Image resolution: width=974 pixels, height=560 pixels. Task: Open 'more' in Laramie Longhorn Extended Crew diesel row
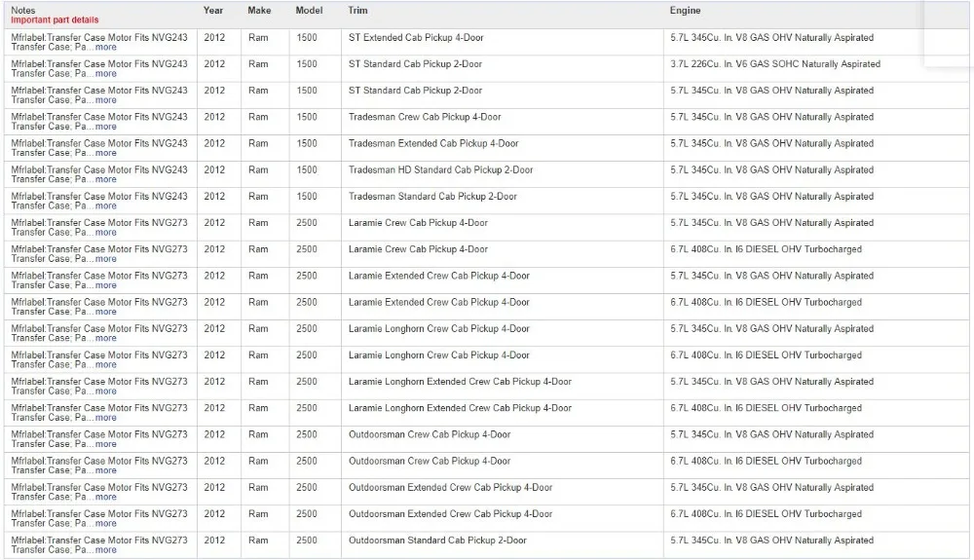[x=105, y=418]
